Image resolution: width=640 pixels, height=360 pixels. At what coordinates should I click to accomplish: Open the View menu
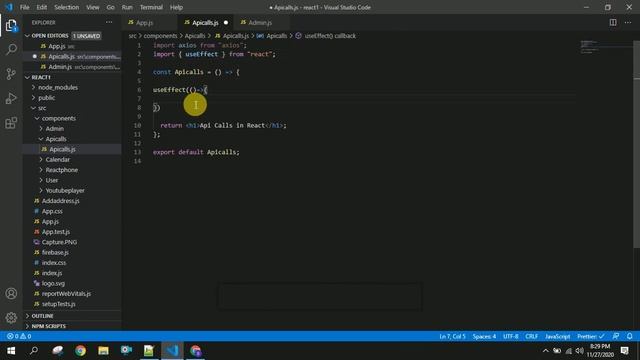tap(93, 7)
